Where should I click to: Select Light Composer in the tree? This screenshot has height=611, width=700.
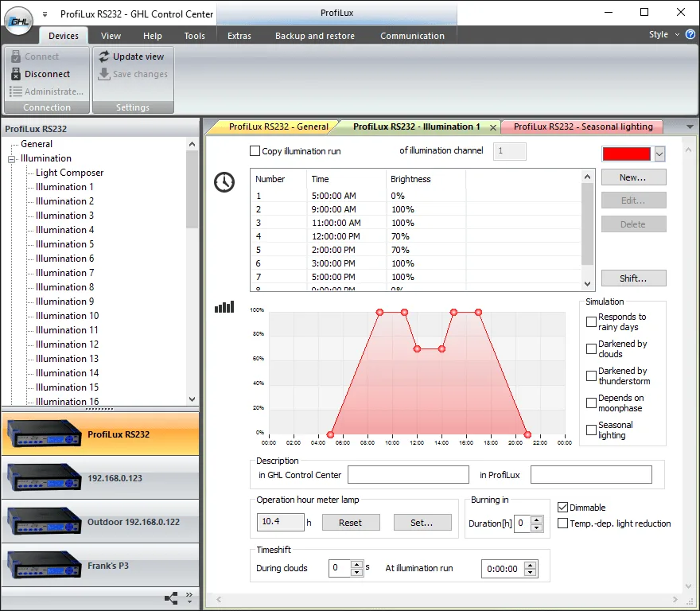tap(70, 173)
